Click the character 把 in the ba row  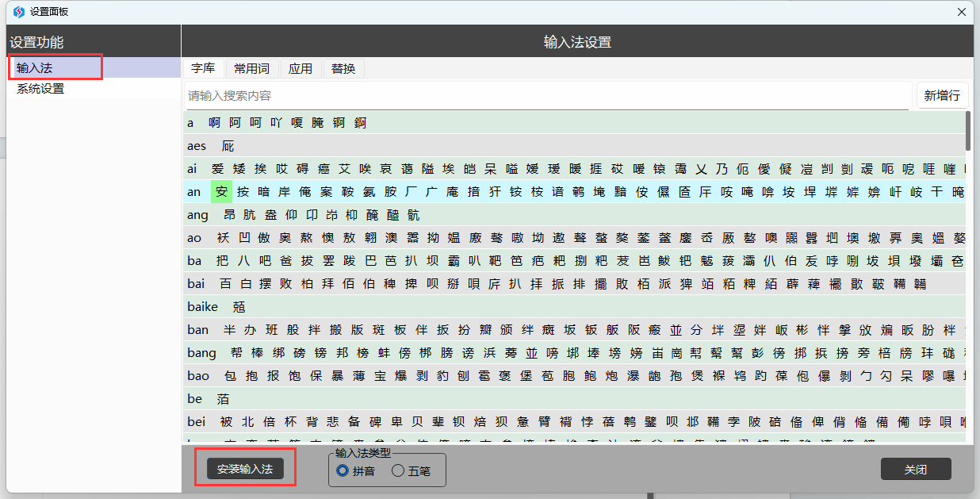click(x=222, y=261)
